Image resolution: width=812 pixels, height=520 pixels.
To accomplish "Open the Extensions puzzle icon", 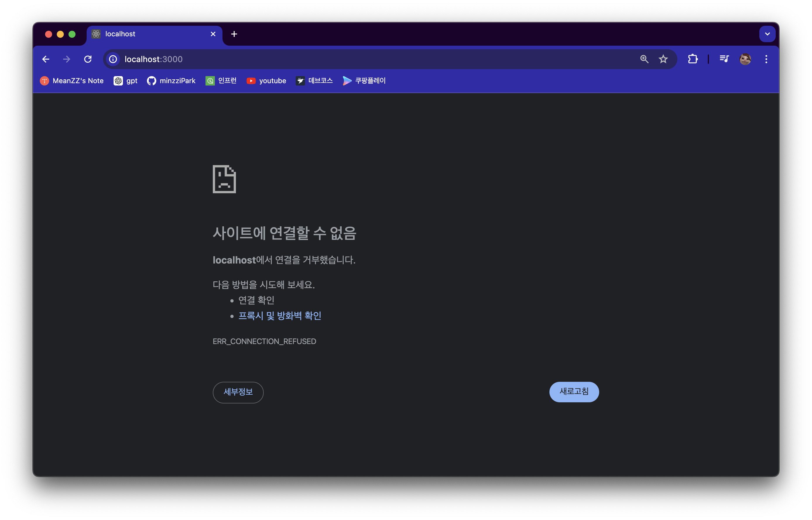I will pyautogui.click(x=693, y=59).
